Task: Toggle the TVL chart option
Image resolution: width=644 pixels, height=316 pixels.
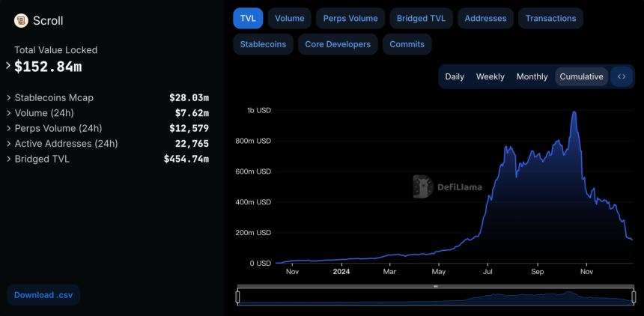Action: (x=248, y=18)
